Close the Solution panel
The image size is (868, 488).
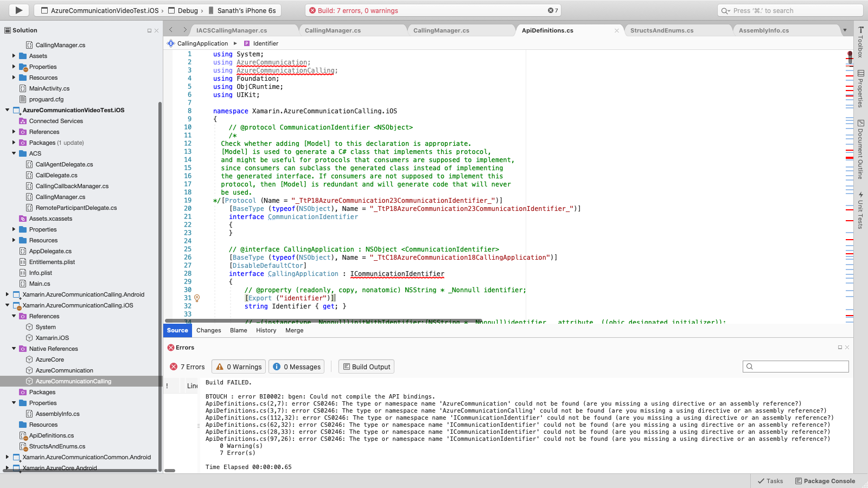[157, 31]
